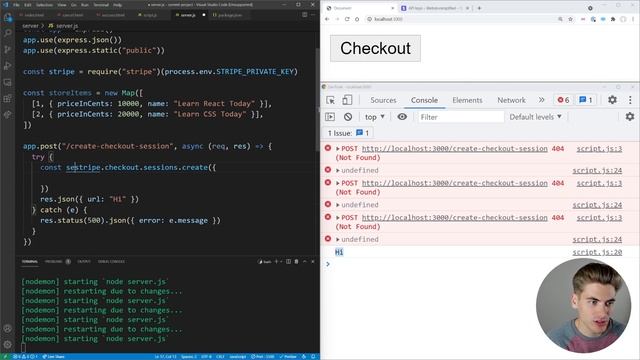Switch to Elements tab in DevTools
640x360 pixels.
(x=467, y=100)
